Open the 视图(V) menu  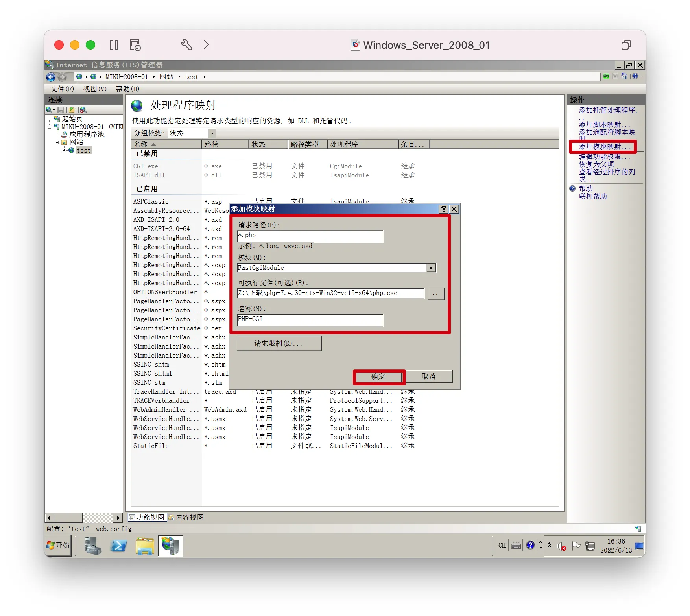pyautogui.click(x=95, y=89)
